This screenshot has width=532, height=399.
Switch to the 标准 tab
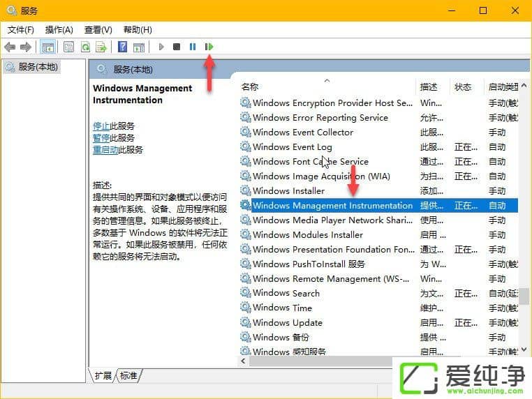point(129,375)
